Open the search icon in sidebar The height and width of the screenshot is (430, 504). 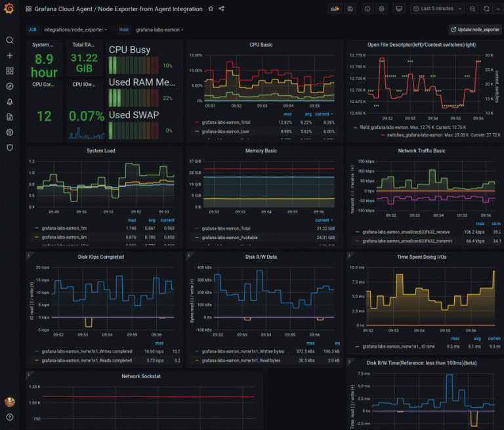click(x=10, y=40)
